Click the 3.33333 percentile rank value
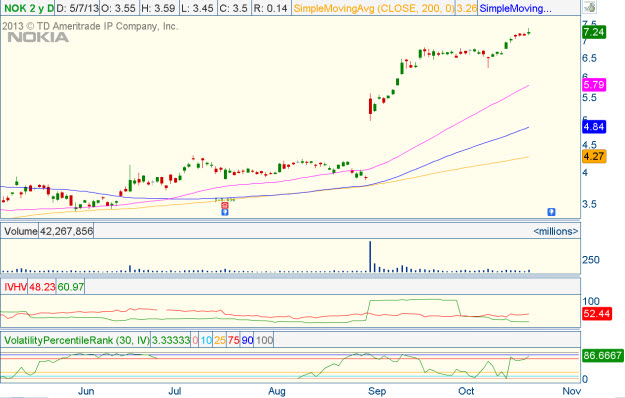 171,340
